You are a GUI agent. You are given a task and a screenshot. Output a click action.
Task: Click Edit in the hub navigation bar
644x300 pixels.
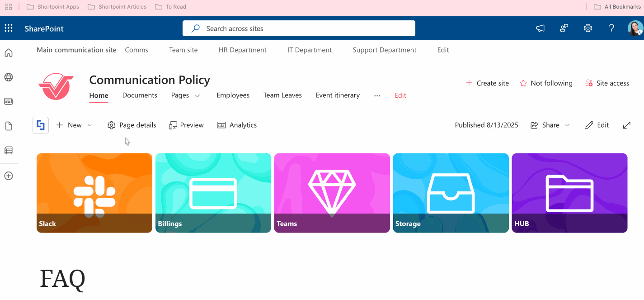click(x=443, y=50)
